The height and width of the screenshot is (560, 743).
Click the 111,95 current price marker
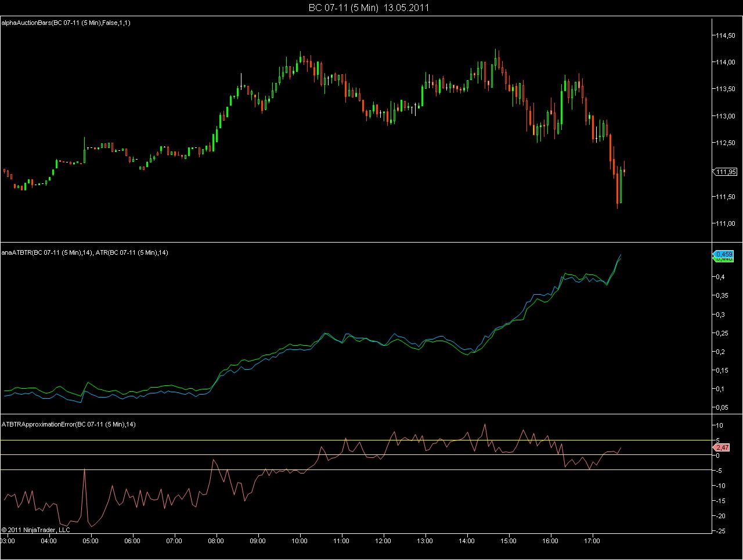[726, 172]
